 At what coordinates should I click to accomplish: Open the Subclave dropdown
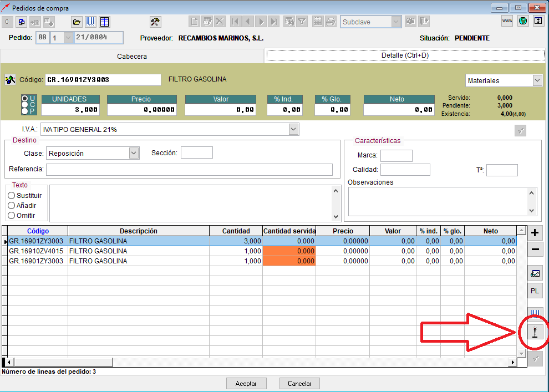[395, 22]
